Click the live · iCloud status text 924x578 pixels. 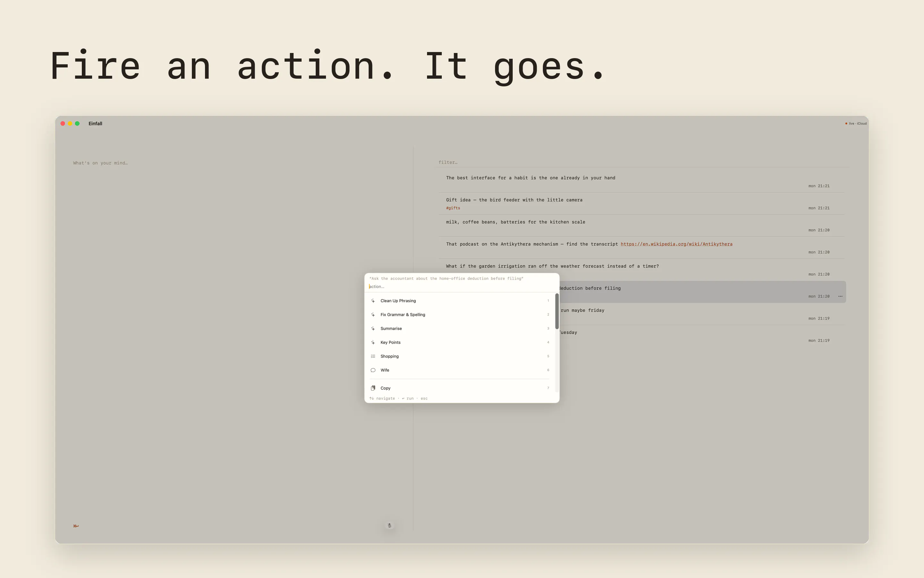coord(858,124)
